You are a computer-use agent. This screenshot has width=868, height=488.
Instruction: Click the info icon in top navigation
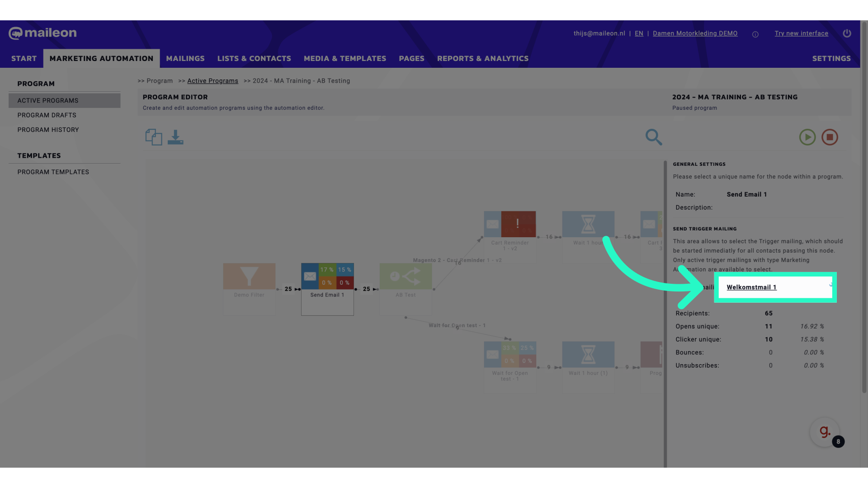click(x=755, y=34)
